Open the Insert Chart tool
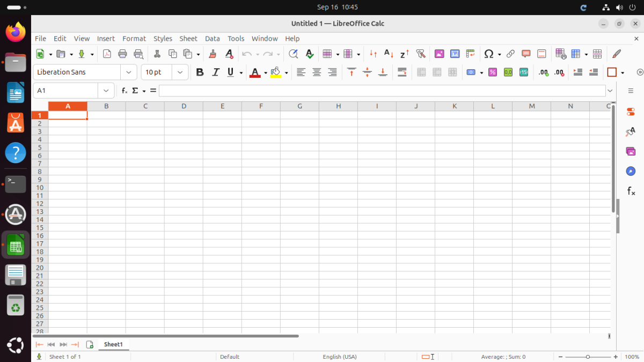 [455, 54]
